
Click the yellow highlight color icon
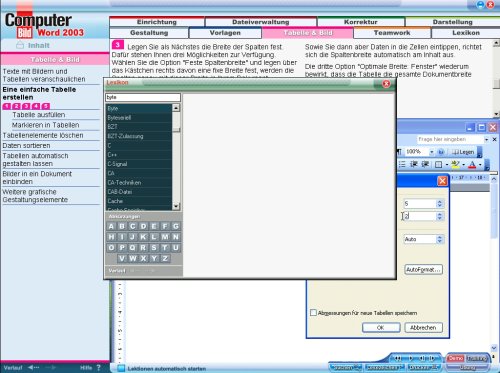point(455,164)
